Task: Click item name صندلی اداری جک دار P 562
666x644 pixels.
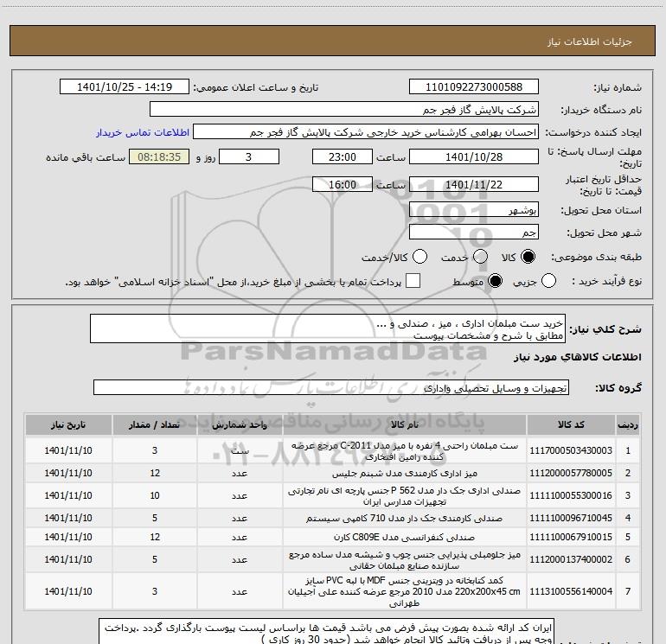Action: point(405,496)
